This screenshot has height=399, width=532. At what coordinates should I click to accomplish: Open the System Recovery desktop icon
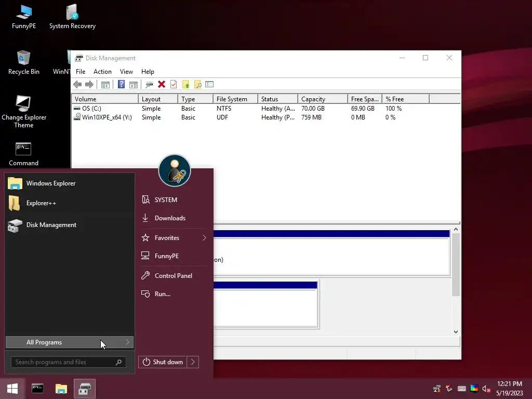tap(72, 17)
